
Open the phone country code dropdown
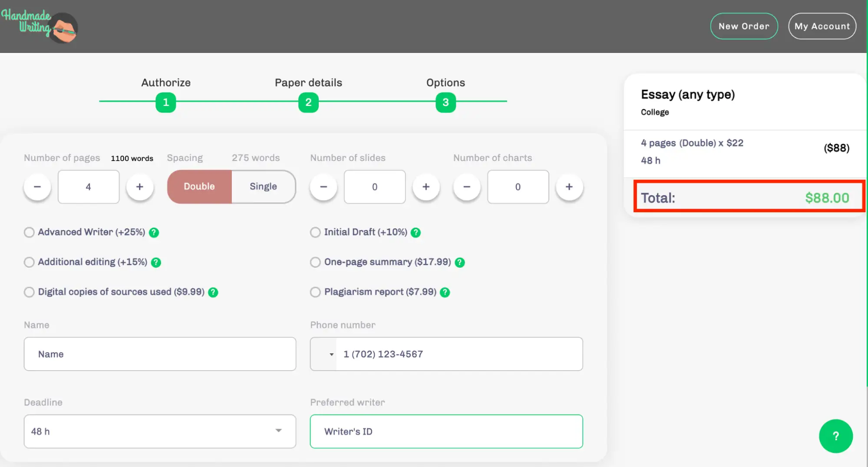click(x=324, y=354)
